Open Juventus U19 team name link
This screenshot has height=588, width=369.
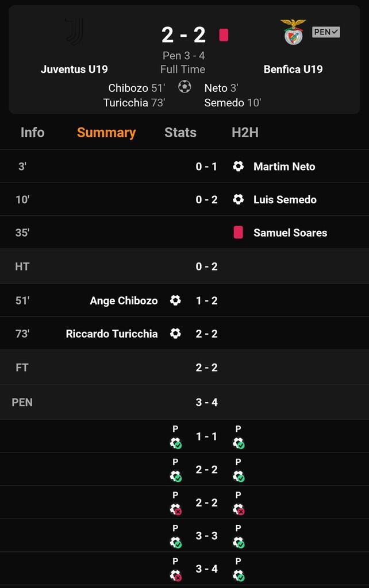[74, 69]
